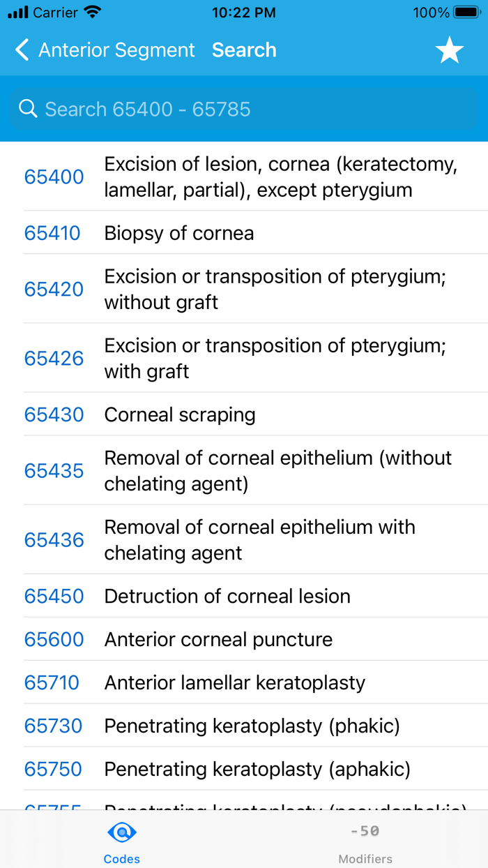Image resolution: width=488 pixels, height=868 pixels.
Task: Tap the cellular signal bars icon
Action: (19, 11)
